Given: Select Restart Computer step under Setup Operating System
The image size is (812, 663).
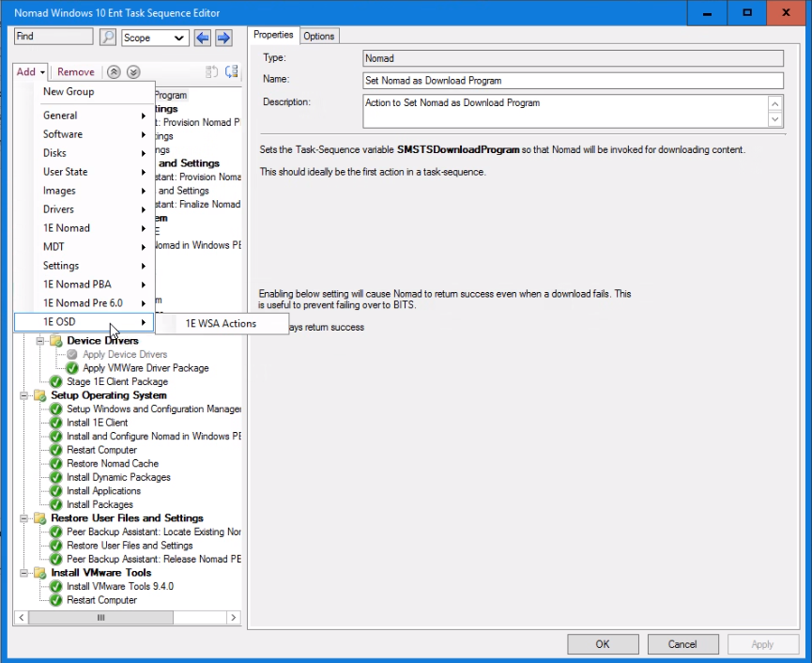Looking at the screenshot, I should 102,450.
